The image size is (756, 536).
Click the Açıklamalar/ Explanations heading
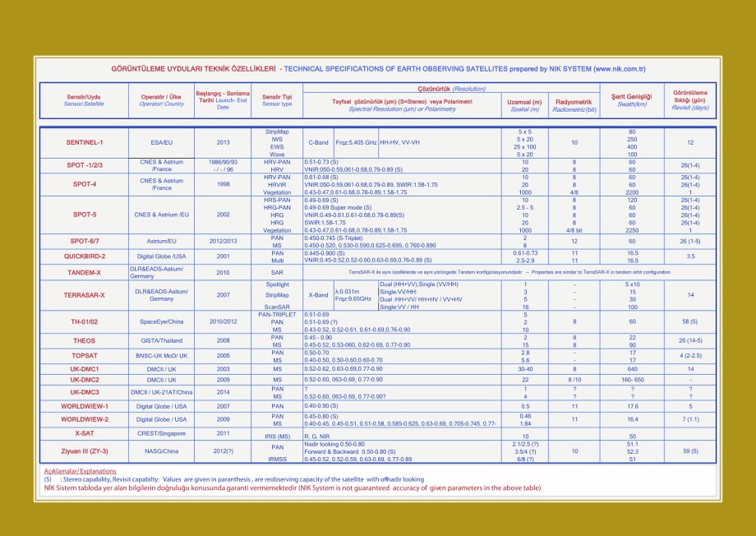pos(80,471)
